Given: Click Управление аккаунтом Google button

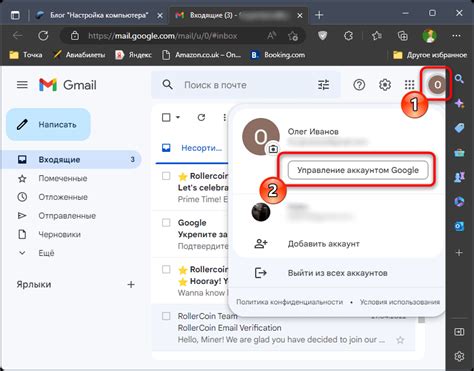Looking at the screenshot, I should coord(358,170).
